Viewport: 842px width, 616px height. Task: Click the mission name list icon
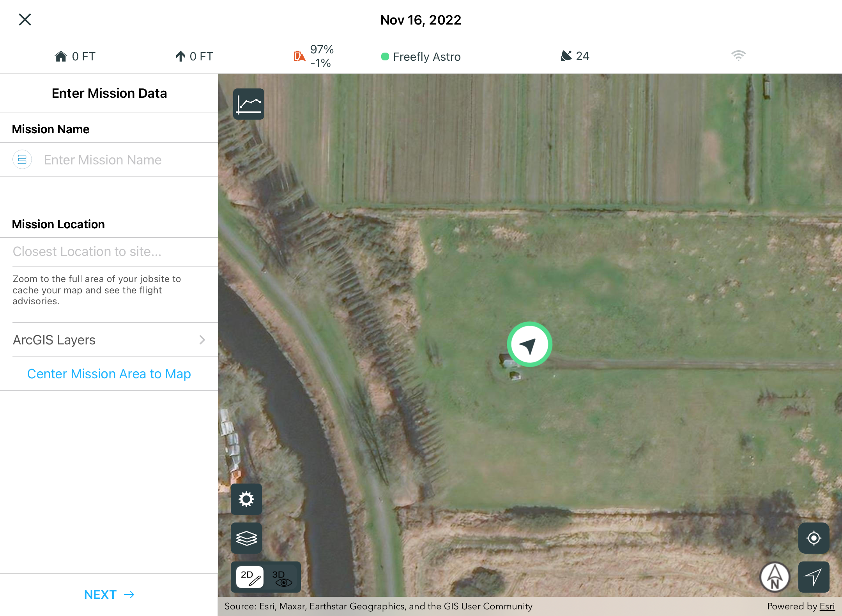22,160
